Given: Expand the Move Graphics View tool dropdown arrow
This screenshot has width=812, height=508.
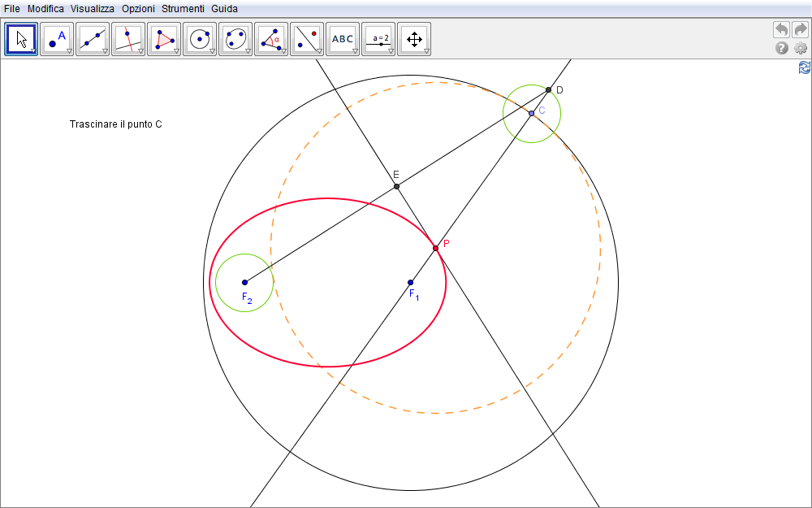Looking at the screenshot, I should tap(426, 51).
